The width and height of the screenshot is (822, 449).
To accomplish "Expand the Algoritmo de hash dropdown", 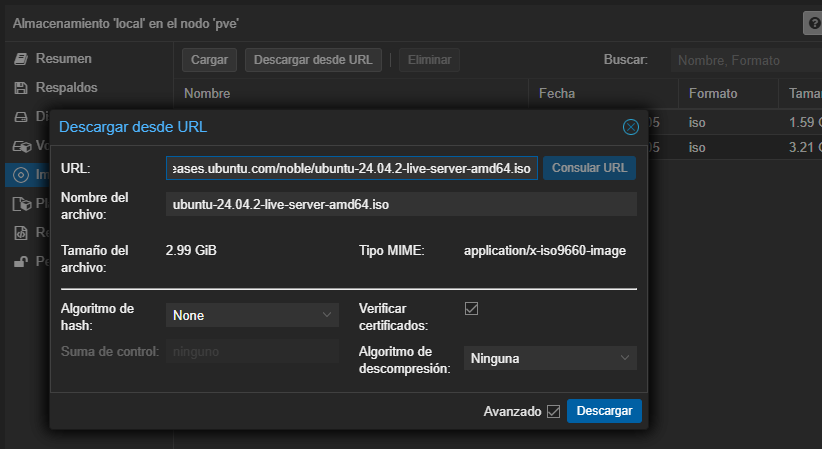I will pyautogui.click(x=252, y=315).
